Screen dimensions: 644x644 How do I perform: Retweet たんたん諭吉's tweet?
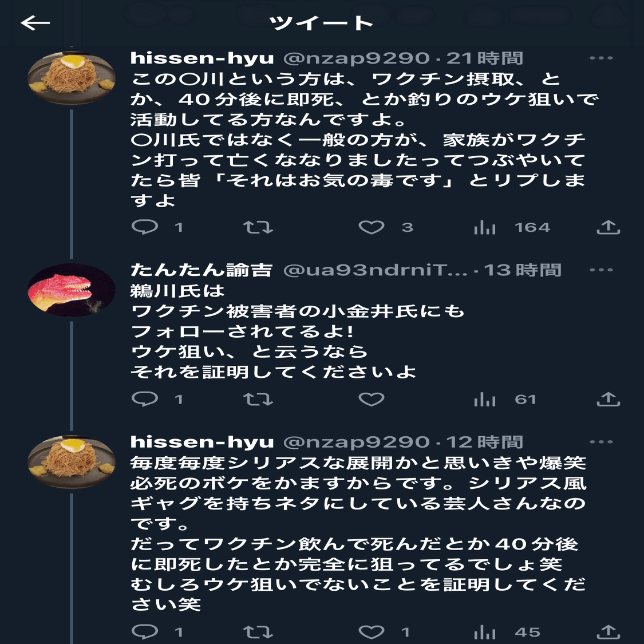tap(258, 399)
